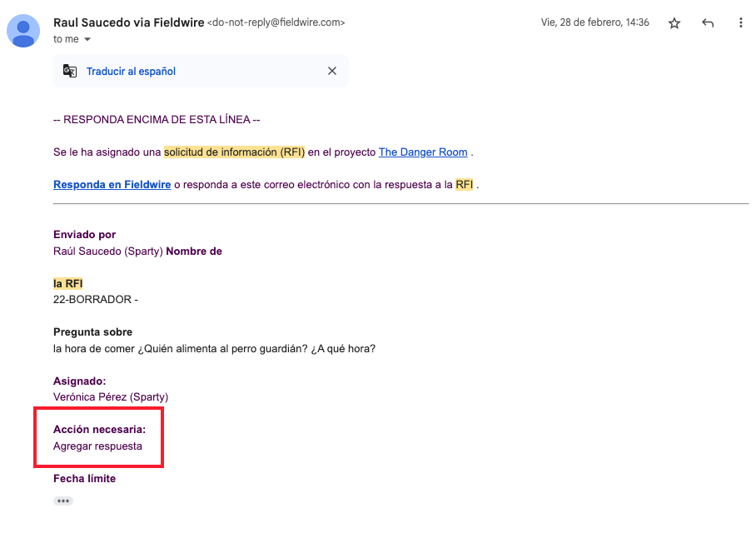The width and height of the screenshot is (756, 533).
Task: Click the "RESPONDA ENCIMA DE ESTA LÍNEA" text
Action: pyautogui.click(x=157, y=120)
